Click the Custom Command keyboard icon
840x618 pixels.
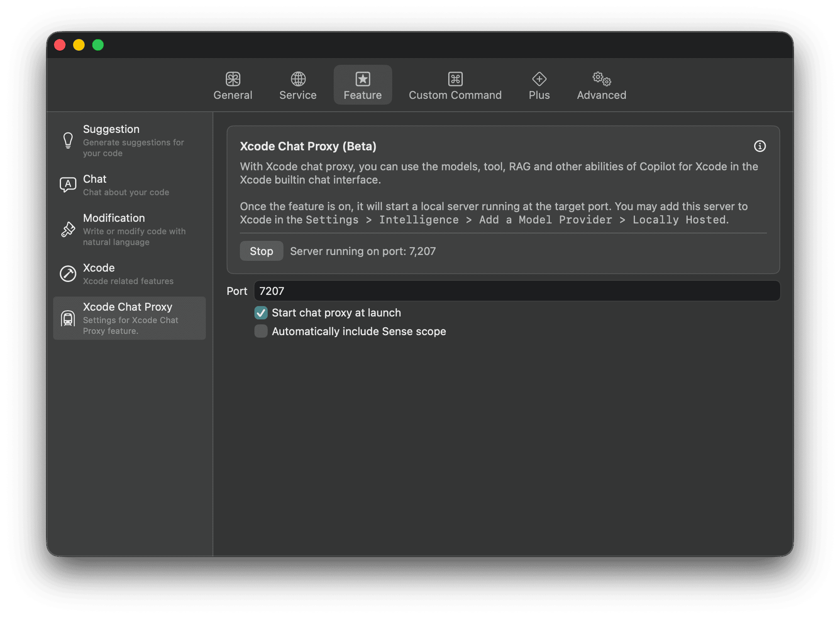(x=455, y=78)
